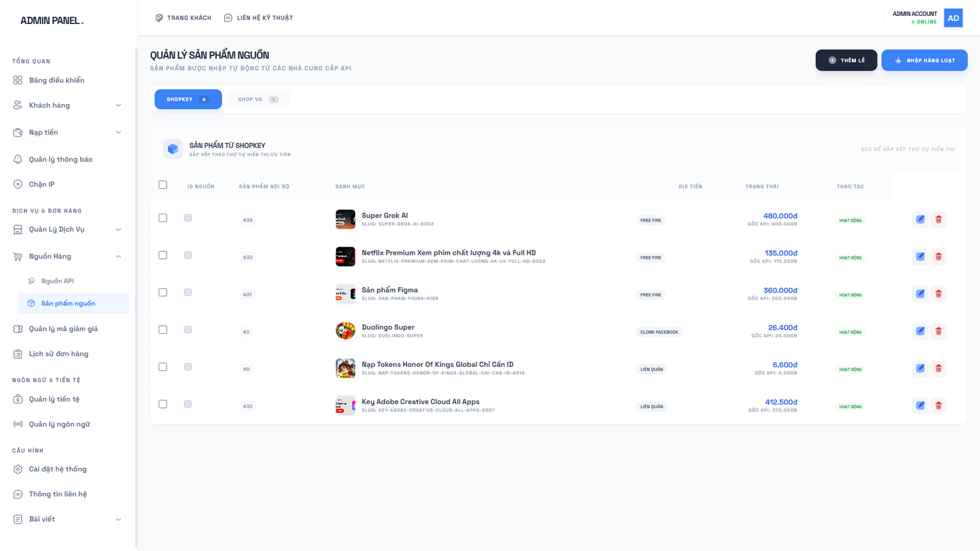
Task: Click trash icon for Netflix Premium row
Action: (x=938, y=257)
